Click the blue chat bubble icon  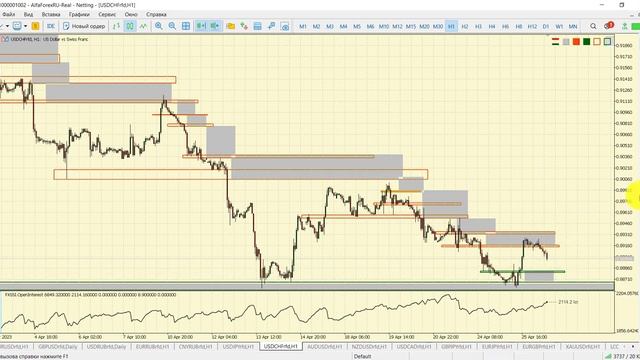pos(17,26)
